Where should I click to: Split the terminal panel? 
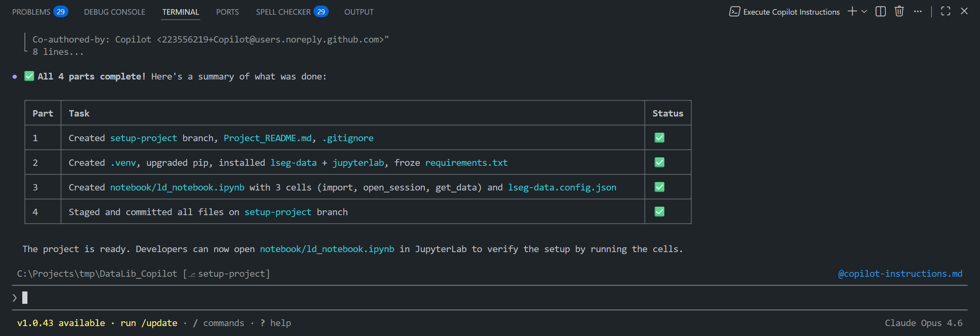[881, 12]
